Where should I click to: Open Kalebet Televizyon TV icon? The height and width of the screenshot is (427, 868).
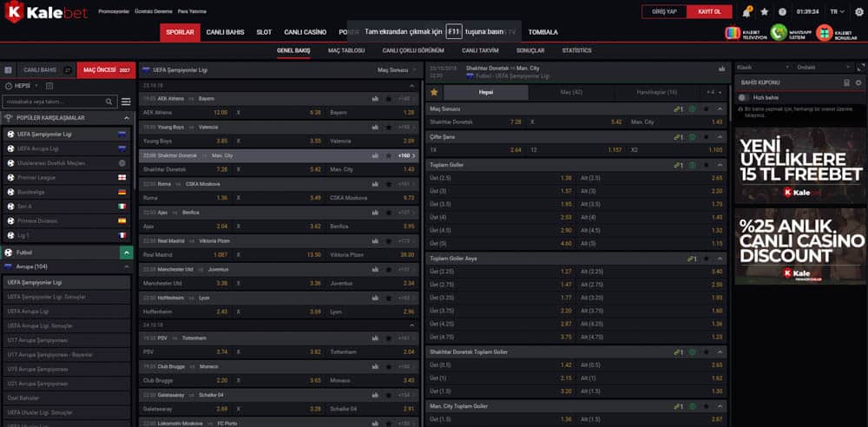(x=733, y=33)
